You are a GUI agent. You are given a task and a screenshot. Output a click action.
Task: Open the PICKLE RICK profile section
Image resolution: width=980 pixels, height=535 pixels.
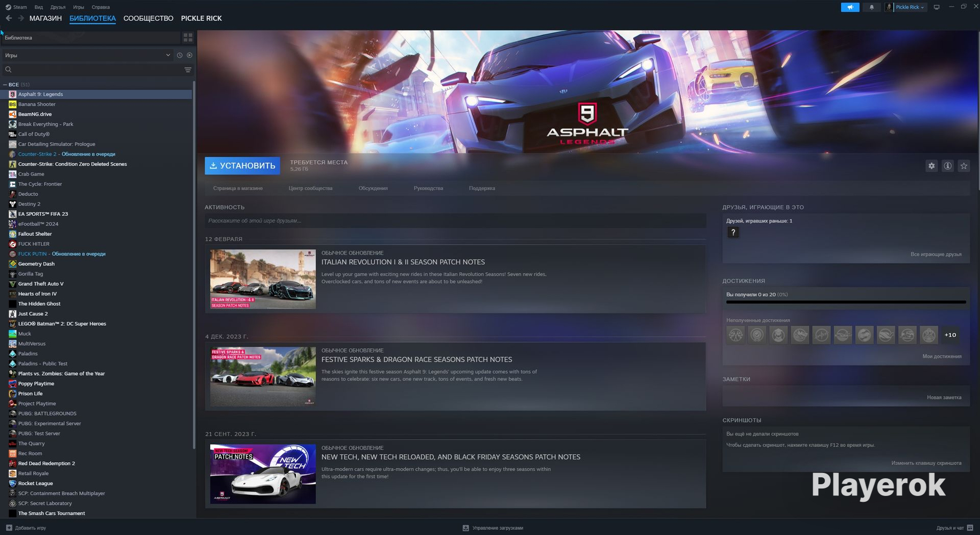(x=201, y=18)
